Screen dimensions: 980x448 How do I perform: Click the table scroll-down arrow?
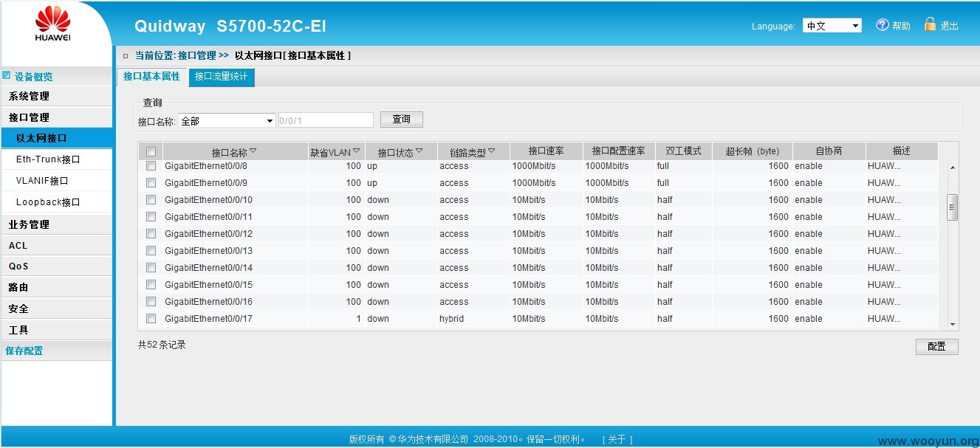pyautogui.click(x=953, y=324)
